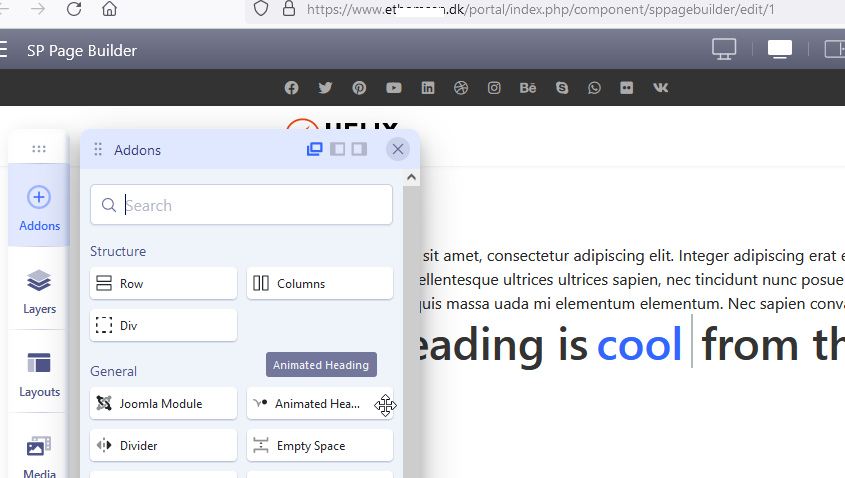This screenshot has width=845, height=478.
Task: Reload the page with browser refresh button
Action: tap(74, 9)
